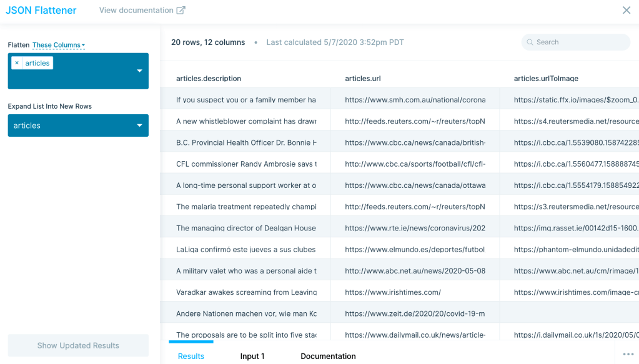Open the These Columns dropdown
The height and width of the screenshot is (364, 639).
pyautogui.click(x=58, y=45)
